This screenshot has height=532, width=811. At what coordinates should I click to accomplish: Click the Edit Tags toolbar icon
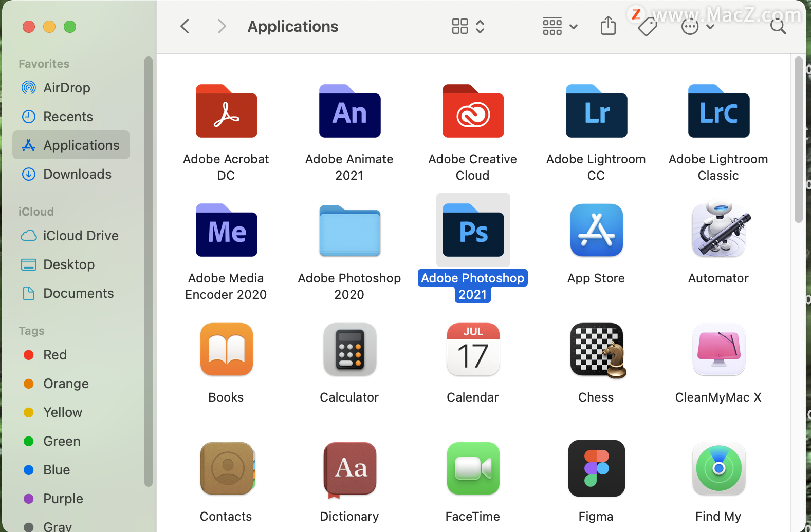click(648, 27)
